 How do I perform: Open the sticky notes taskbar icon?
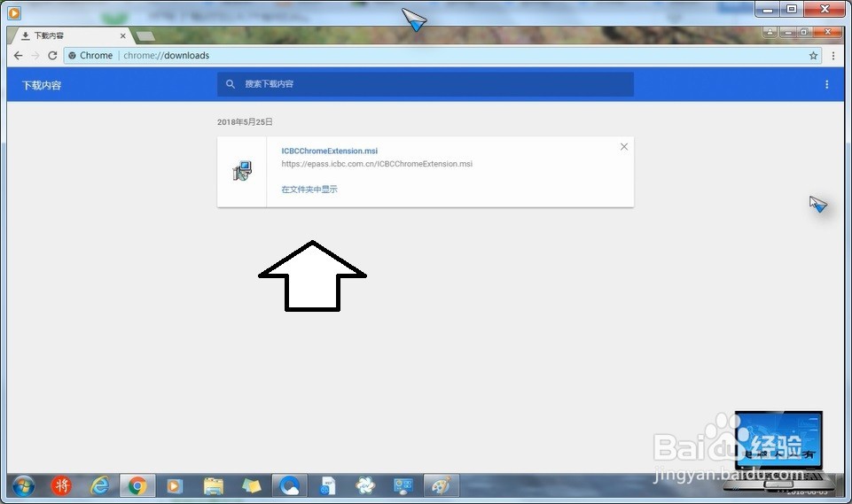pyautogui.click(x=252, y=485)
